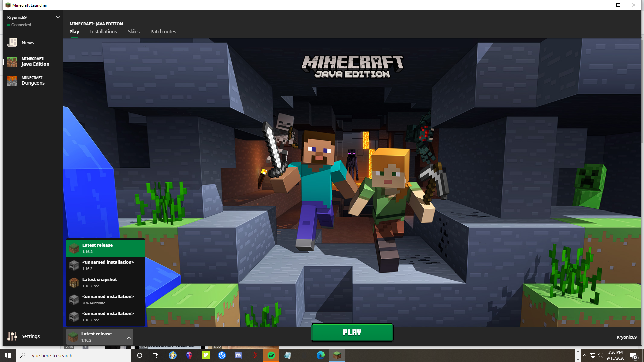Click the Windows search box
This screenshot has width=644, height=362.
[x=74, y=355]
